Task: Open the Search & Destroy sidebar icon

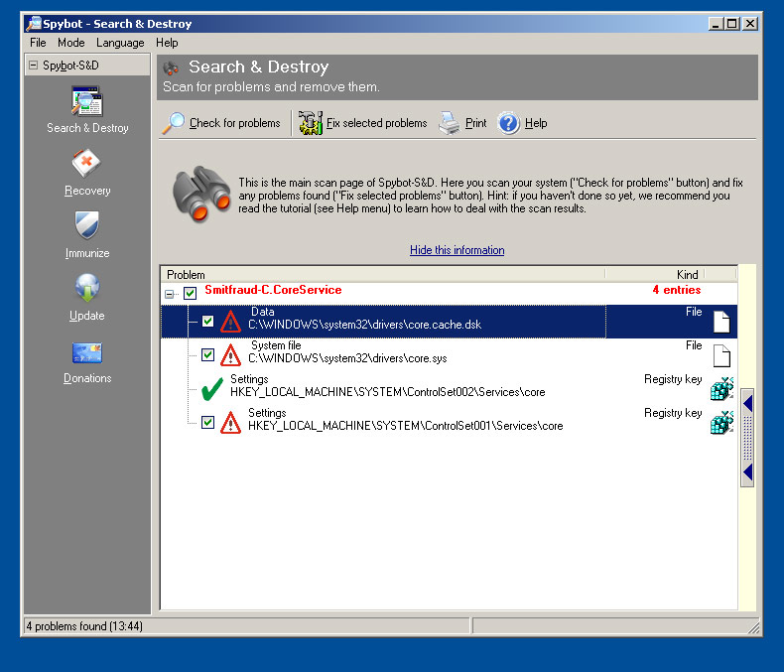Action: point(87,101)
